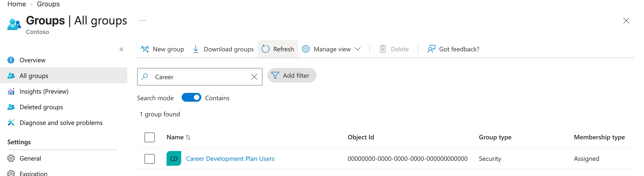This screenshot has width=644, height=176.
Task: Go to Home in the breadcrumb
Action: pyautogui.click(x=17, y=4)
